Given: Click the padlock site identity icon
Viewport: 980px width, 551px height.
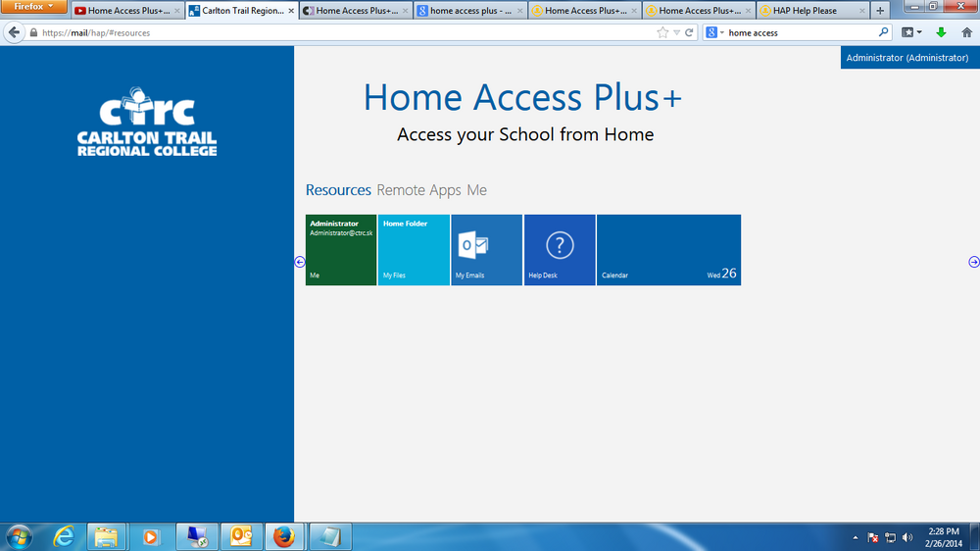Looking at the screenshot, I should coord(33,32).
